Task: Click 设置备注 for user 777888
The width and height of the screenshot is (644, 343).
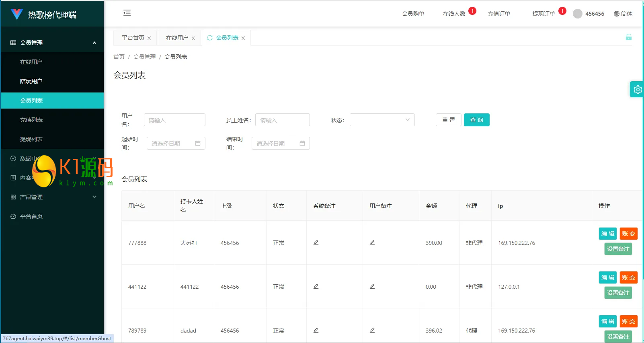Action: 618,249
